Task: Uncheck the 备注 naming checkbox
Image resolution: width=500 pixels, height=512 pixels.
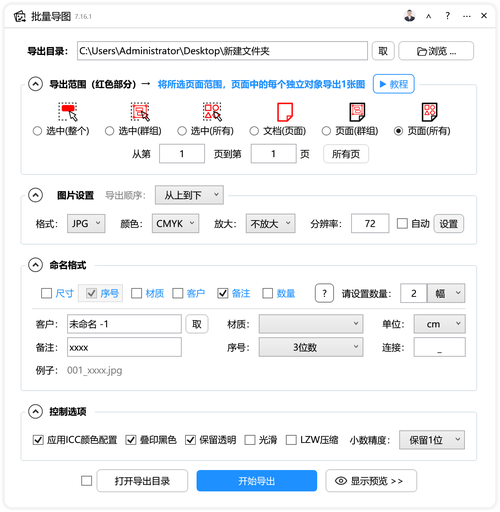Action: tap(223, 293)
